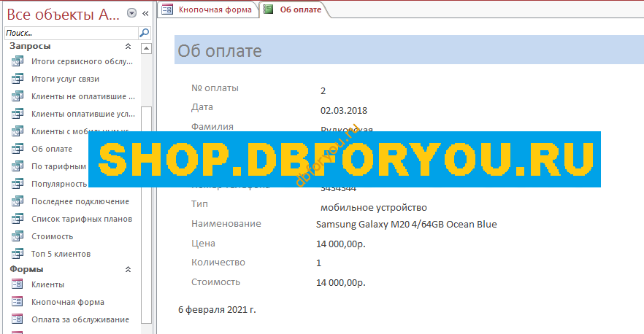The height and width of the screenshot is (334, 644).
Task: Collapse the navigation pane with double chevron
Action: coord(145,14)
